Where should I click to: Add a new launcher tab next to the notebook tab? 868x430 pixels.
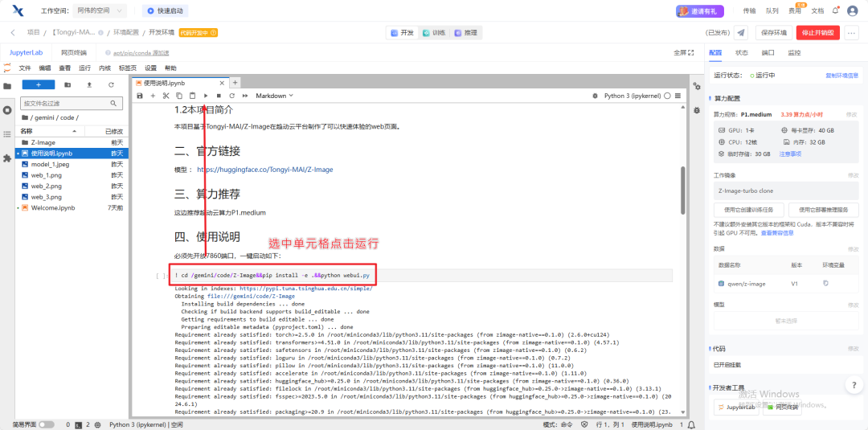(x=235, y=83)
